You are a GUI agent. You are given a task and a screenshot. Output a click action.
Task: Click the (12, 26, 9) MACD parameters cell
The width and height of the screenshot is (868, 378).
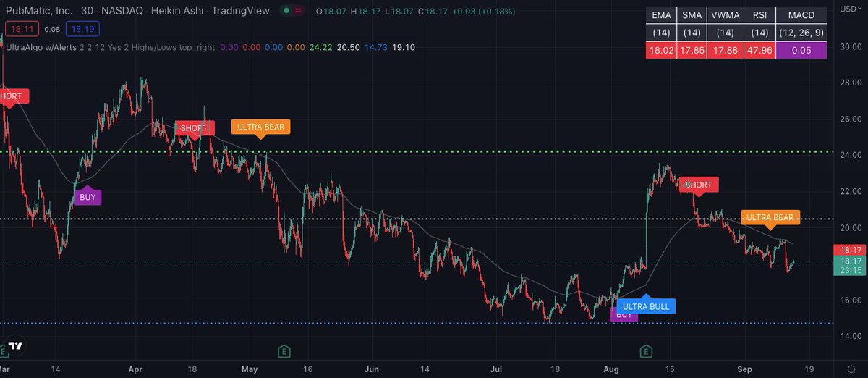click(802, 33)
